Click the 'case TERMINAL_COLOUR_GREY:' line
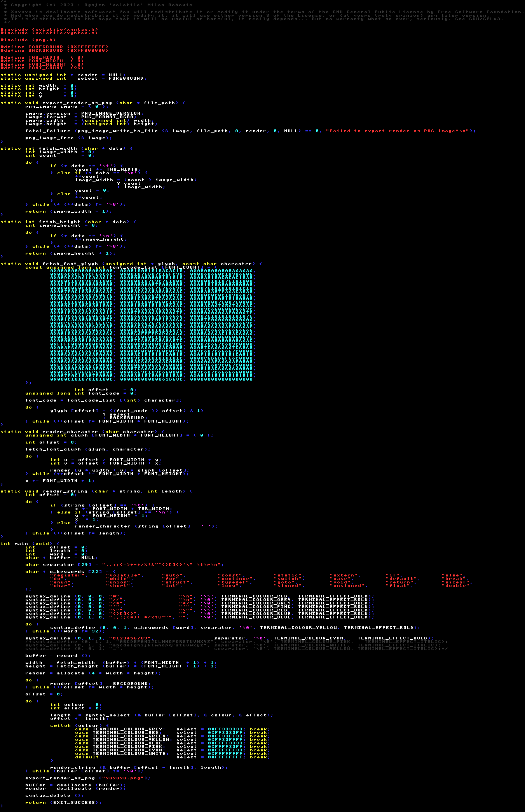The height and width of the screenshot is (812, 525). click(173, 729)
